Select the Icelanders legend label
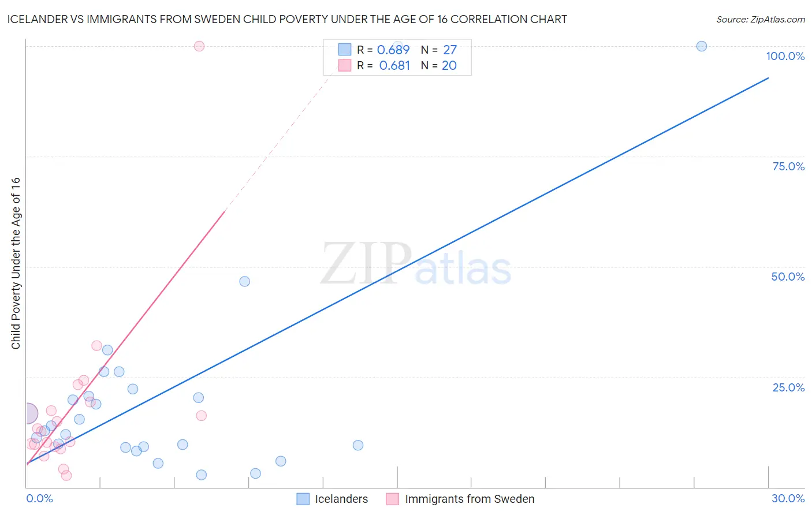The image size is (812, 515). point(341,499)
